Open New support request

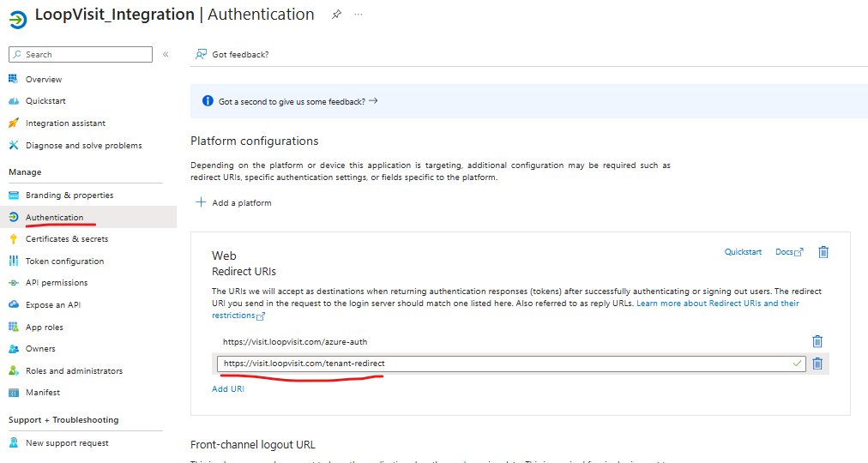(67, 442)
